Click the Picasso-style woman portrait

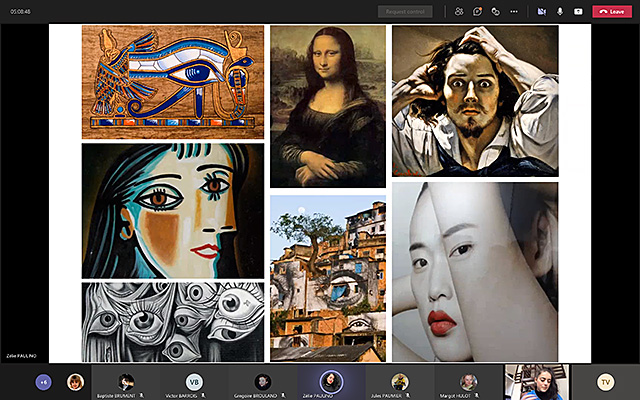(173, 211)
